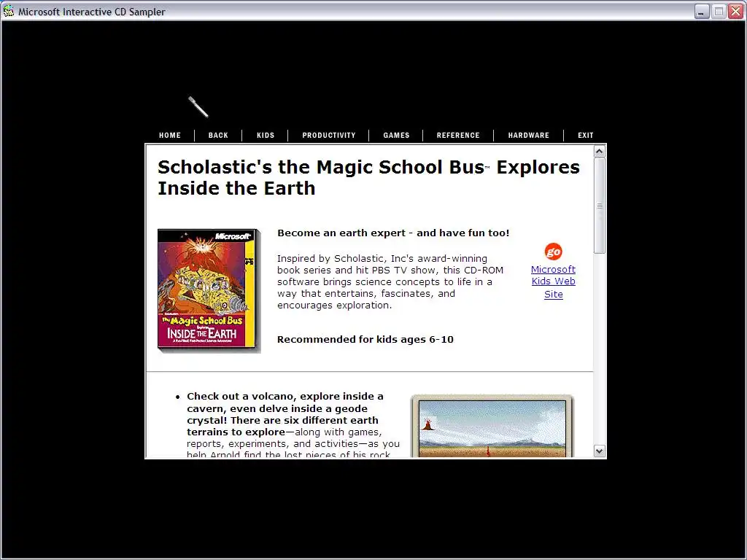This screenshot has width=747, height=560.
Task: Follow the Microsoft Kids Web Site link
Action: click(x=553, y=281)
